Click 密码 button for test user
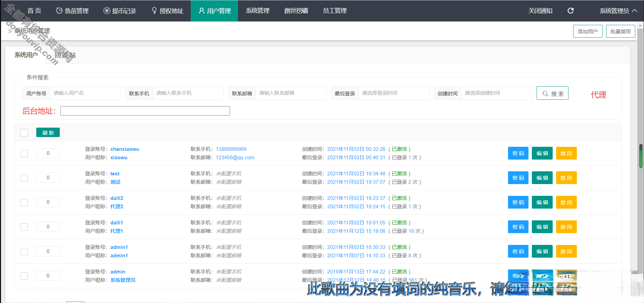 tap(518, 178)
